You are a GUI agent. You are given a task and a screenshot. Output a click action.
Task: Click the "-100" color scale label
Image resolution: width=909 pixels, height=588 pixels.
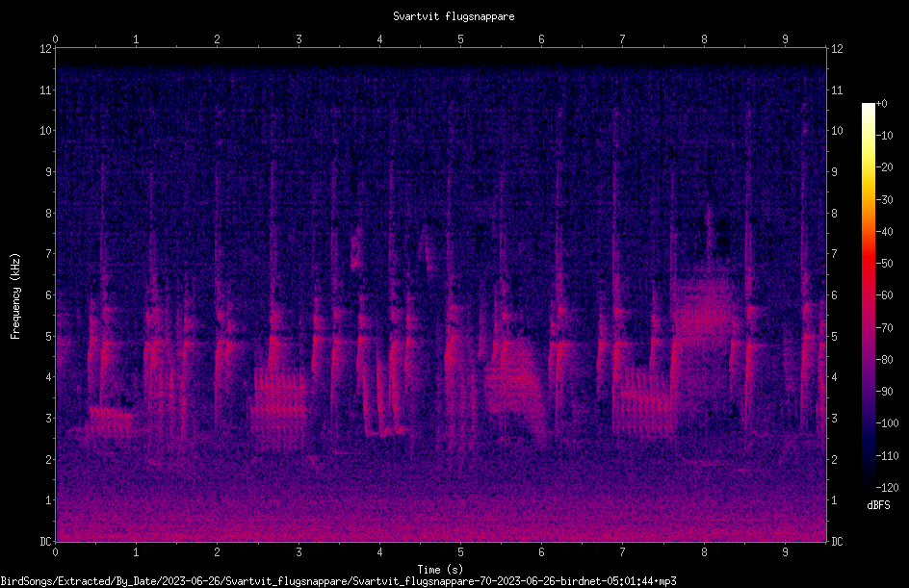click(888, 423)
